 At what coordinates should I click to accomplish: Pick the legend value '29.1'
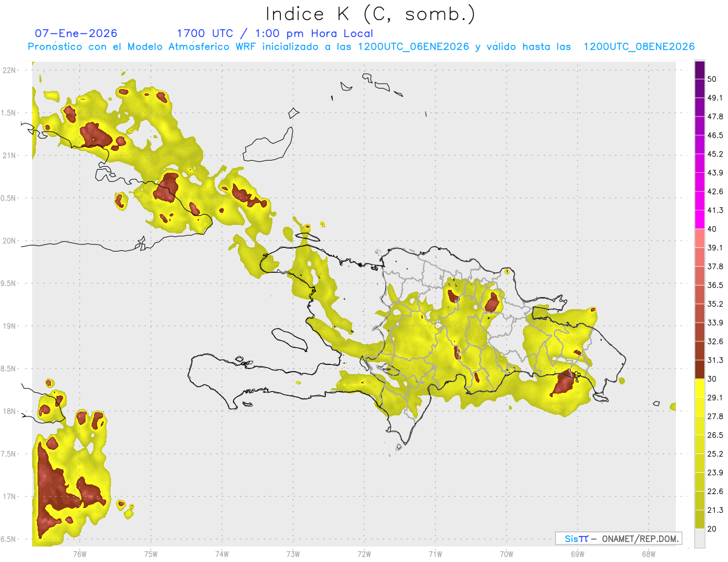pyautogui.click(x=715, y=398)
